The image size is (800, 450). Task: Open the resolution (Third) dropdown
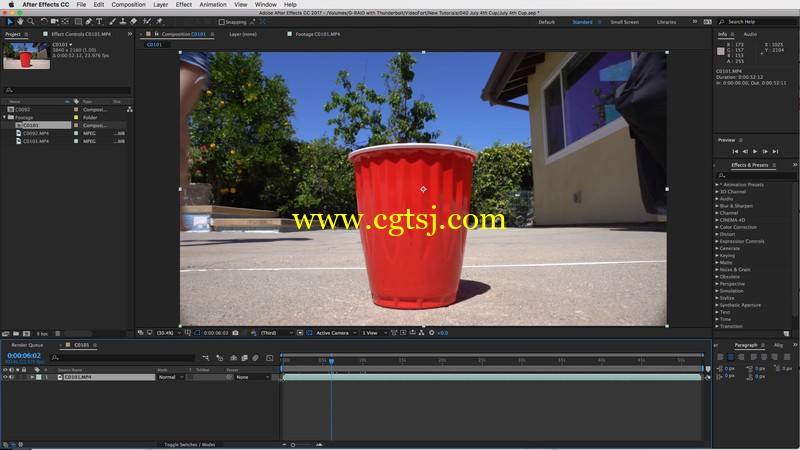coord(277,333)
